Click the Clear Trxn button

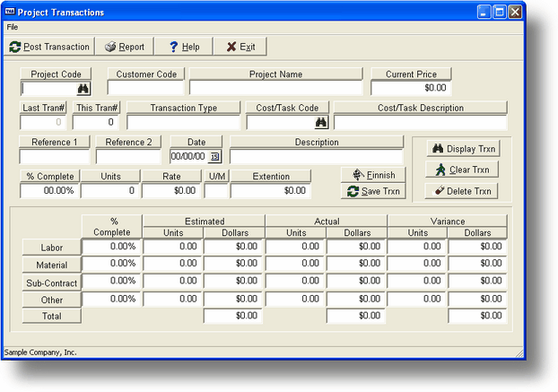click(462, 170)
